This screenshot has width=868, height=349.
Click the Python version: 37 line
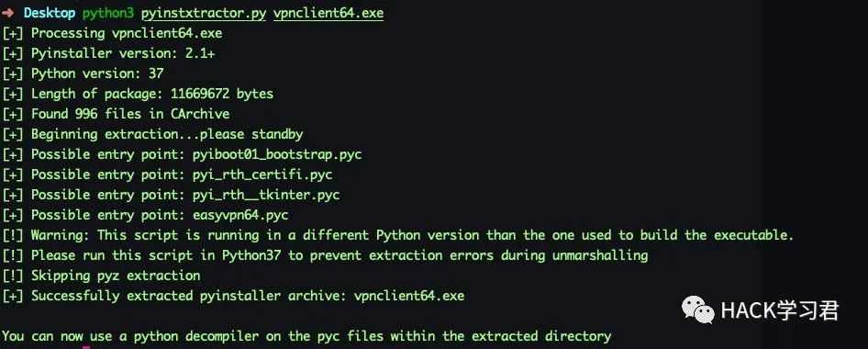click(x=83, y=73)
